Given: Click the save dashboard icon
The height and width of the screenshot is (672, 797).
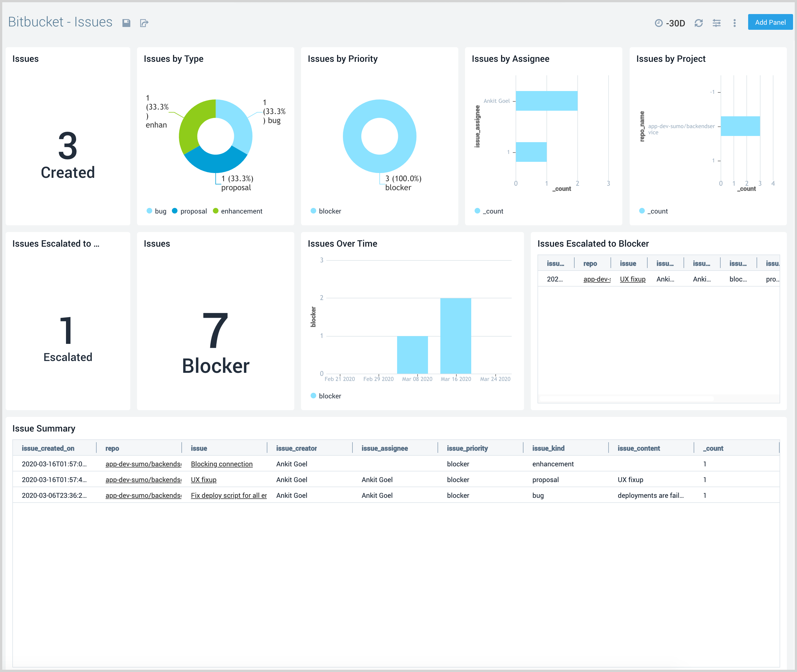Looking at the screenshot, I should pyautogui.click(x=126, y=23).
